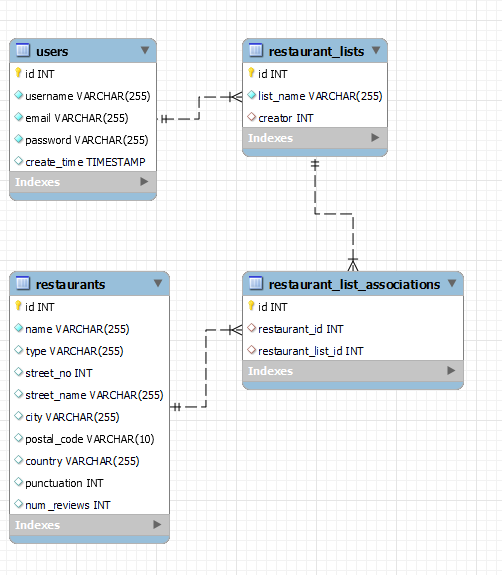Viewport: 502px width, 575px height.
Task: Select the create_time TIMESTAMP column
Action: tap(83, 162)
